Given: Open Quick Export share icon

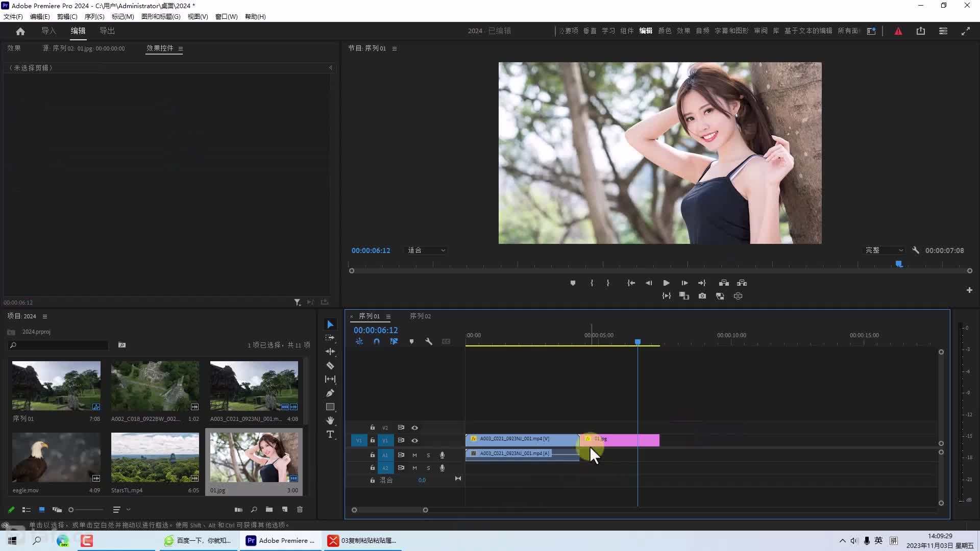Looking at the screenshot, I should click(921, 31).
